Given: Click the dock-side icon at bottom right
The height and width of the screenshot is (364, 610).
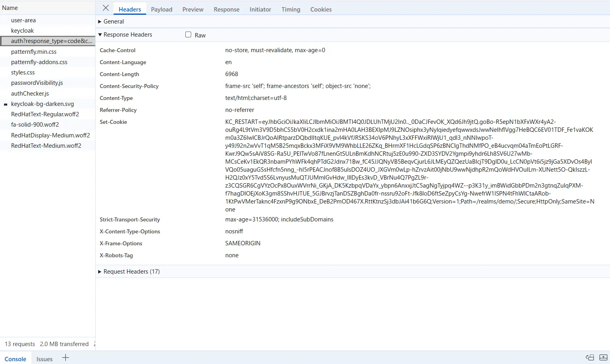Looking at the screenshot, I should pos(590,358).
